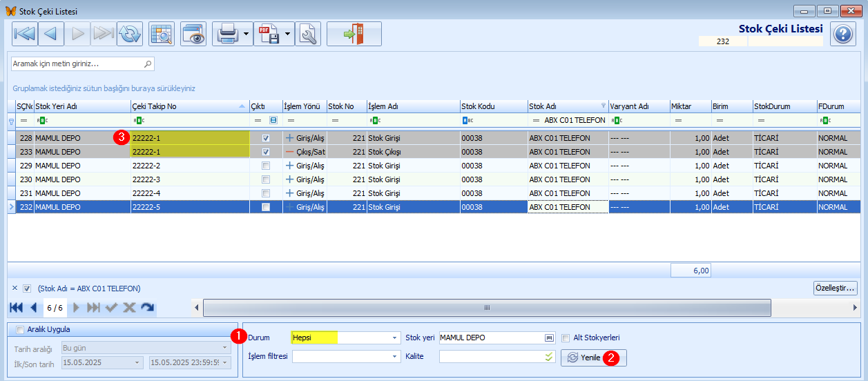The width and height of the screenshot is (868, 381).
Task: Click the curved arrow refresh navigator icon
Action: [x=147, y=307]
